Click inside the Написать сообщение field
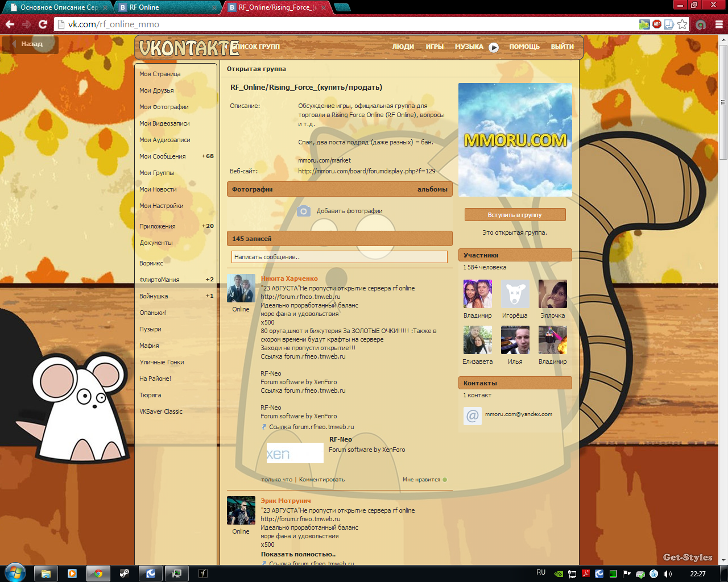 [339, 257]
